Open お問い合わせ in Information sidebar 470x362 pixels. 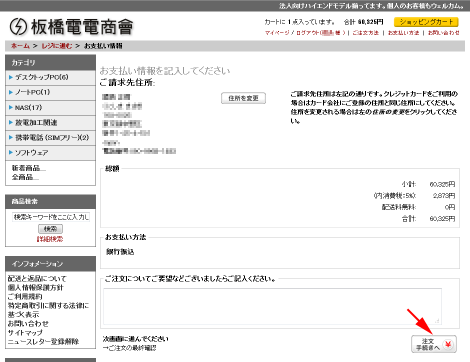28,324
